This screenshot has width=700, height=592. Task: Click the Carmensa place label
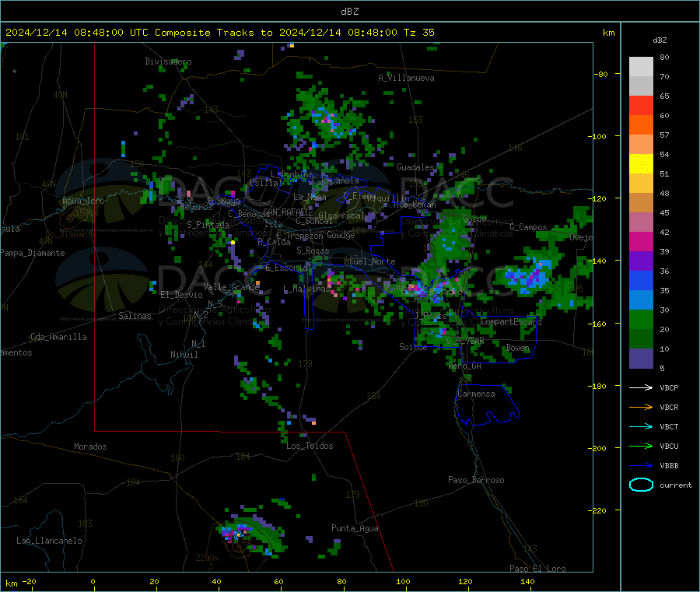476,394
